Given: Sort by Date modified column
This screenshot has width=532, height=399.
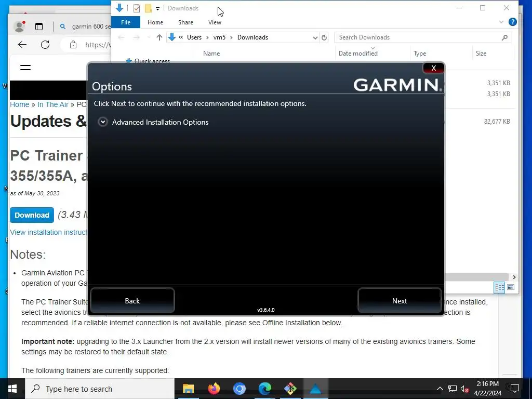Looking at the screenshot, I should click(x=358, y=54).
